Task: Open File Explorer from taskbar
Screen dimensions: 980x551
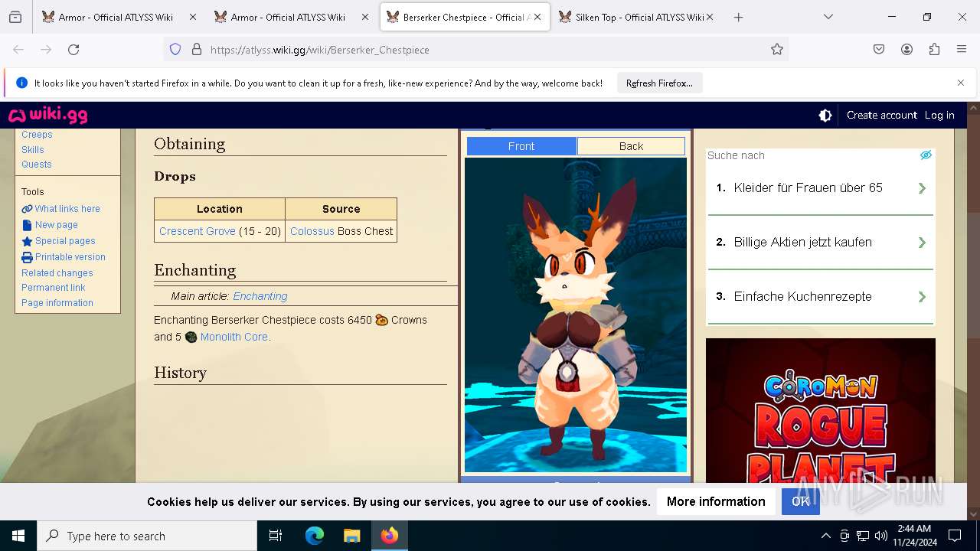Action: [x=351, y=536]
